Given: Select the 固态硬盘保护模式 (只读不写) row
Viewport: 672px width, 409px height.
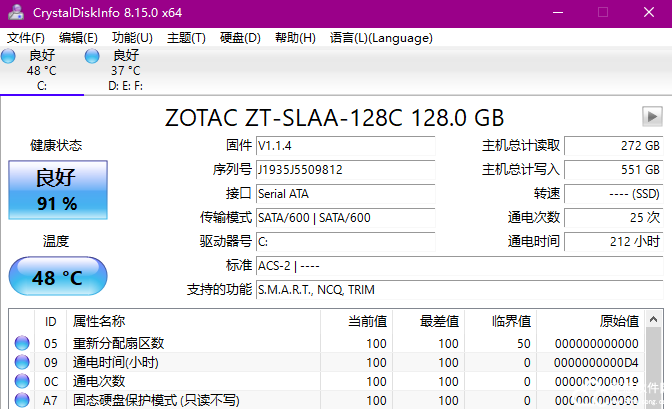Looking at the screenshot, I should point(327,400).
